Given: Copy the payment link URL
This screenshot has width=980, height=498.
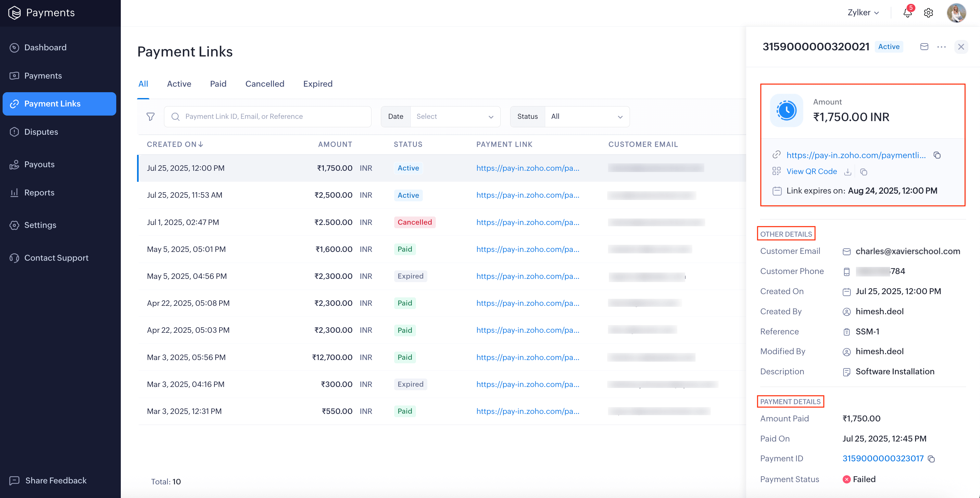Looking at the screenshot, I should [937, 155].
